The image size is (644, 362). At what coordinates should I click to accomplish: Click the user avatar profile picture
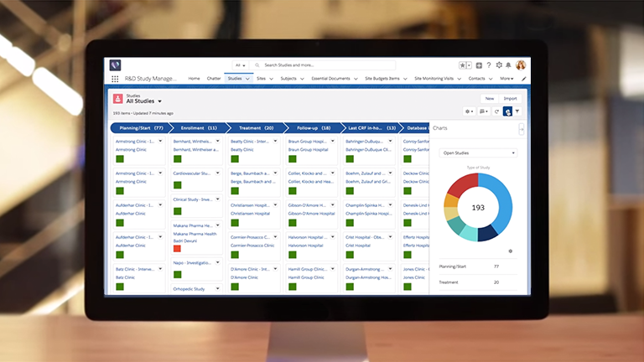click(521, 65)
